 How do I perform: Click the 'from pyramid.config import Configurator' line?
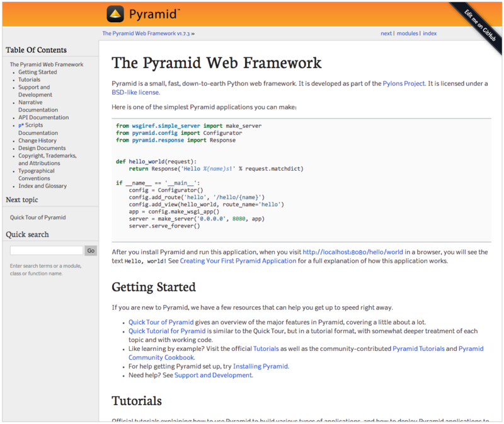179,133
